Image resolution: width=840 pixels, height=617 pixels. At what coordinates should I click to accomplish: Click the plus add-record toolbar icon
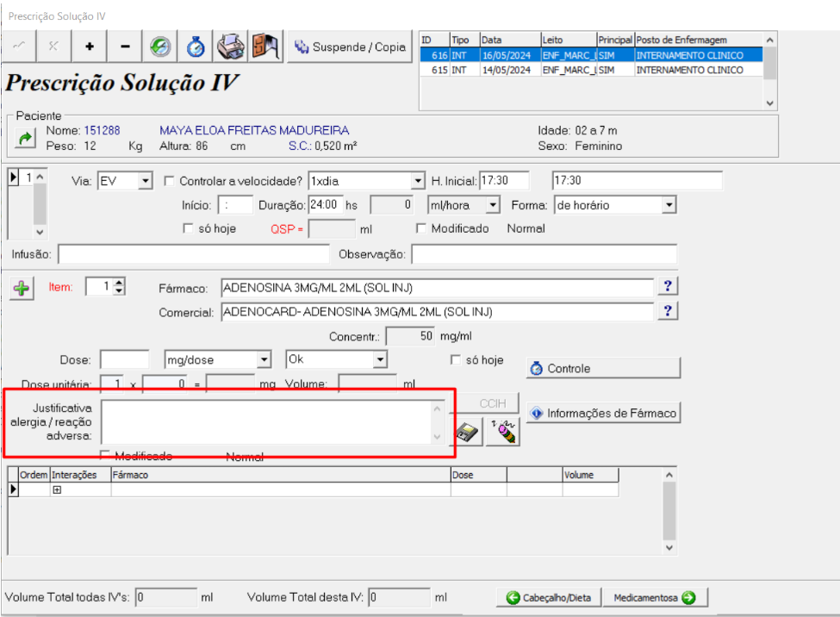tap(90, 47)
